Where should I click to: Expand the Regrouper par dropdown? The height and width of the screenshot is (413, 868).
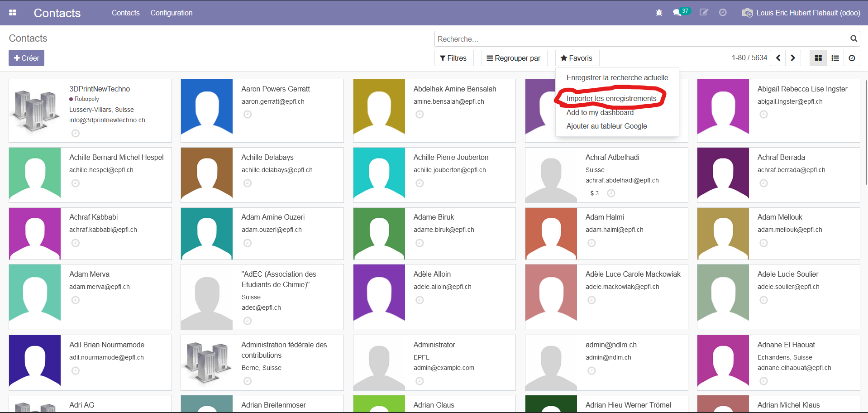(514, 58)
